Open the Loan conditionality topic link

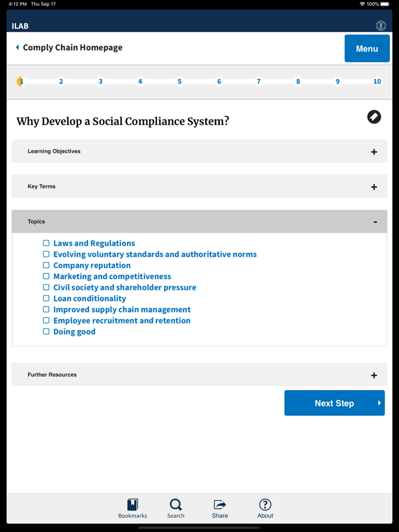(89, 298)
